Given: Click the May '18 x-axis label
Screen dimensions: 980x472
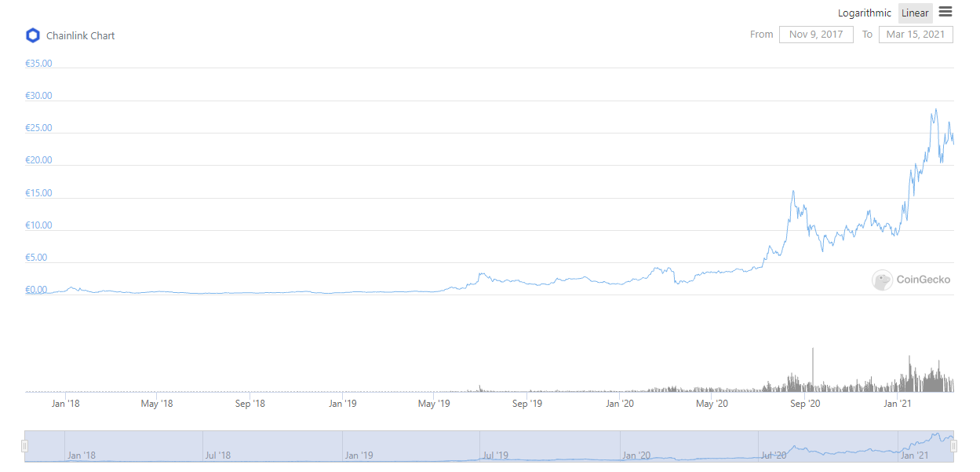Looking at the screenshot, I should click(157, 404).
